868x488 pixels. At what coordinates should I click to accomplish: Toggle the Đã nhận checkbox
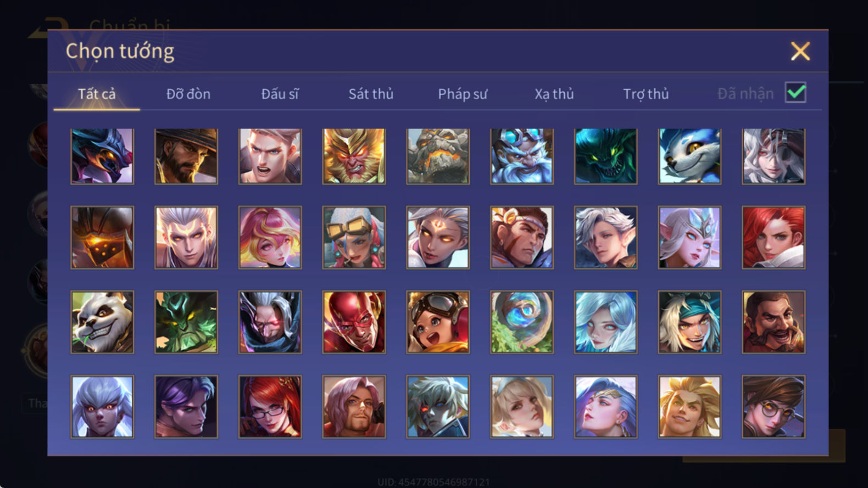795,92
